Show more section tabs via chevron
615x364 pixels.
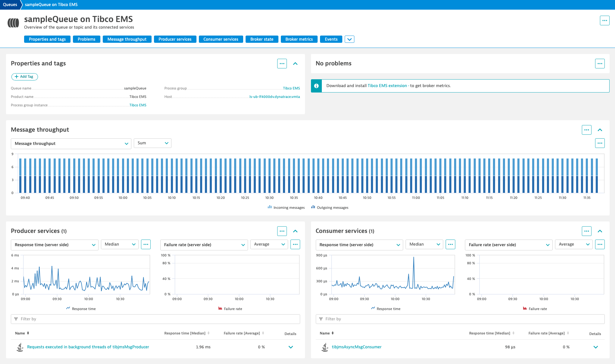tap(349, 39)
